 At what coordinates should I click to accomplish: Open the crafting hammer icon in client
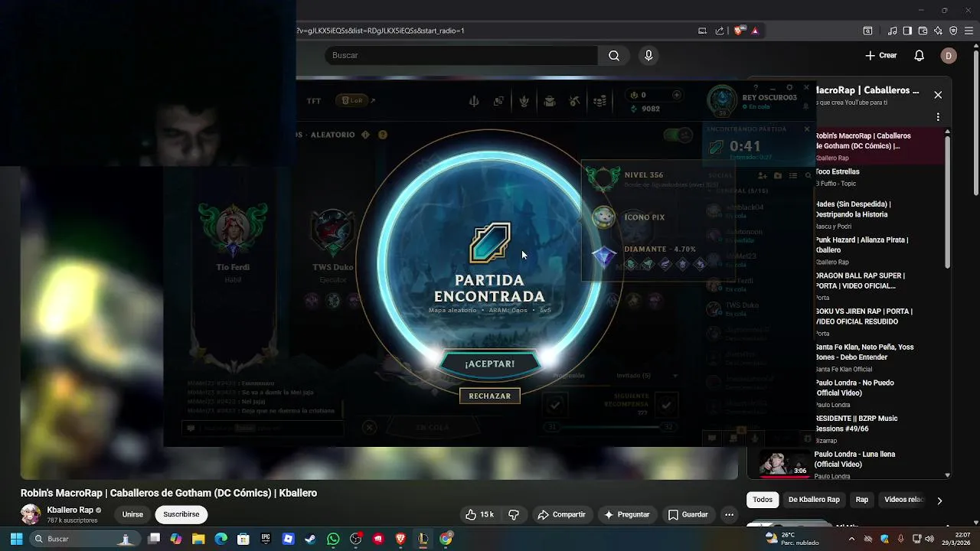(x=574, y=101)
